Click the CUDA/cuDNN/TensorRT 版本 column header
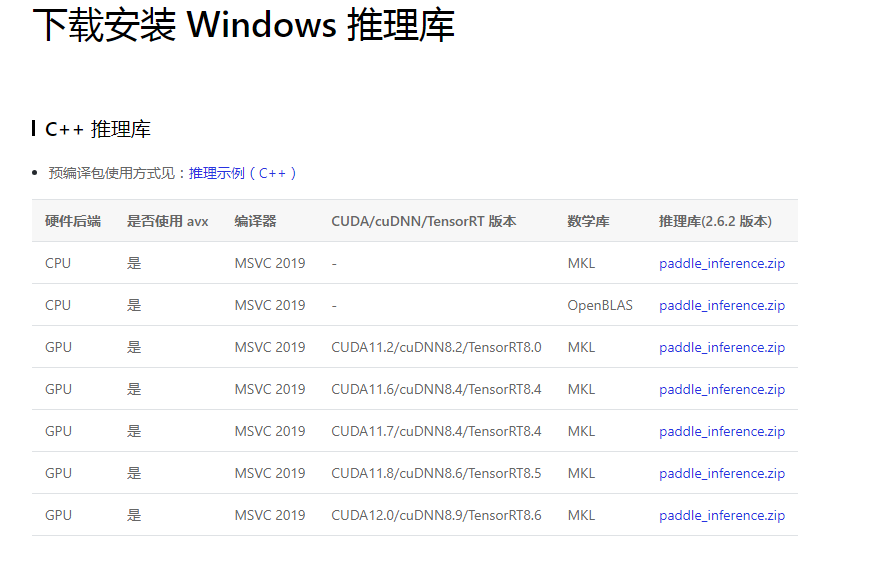The height and width of the screenshot is (576, 873). [x=424, y=221]
